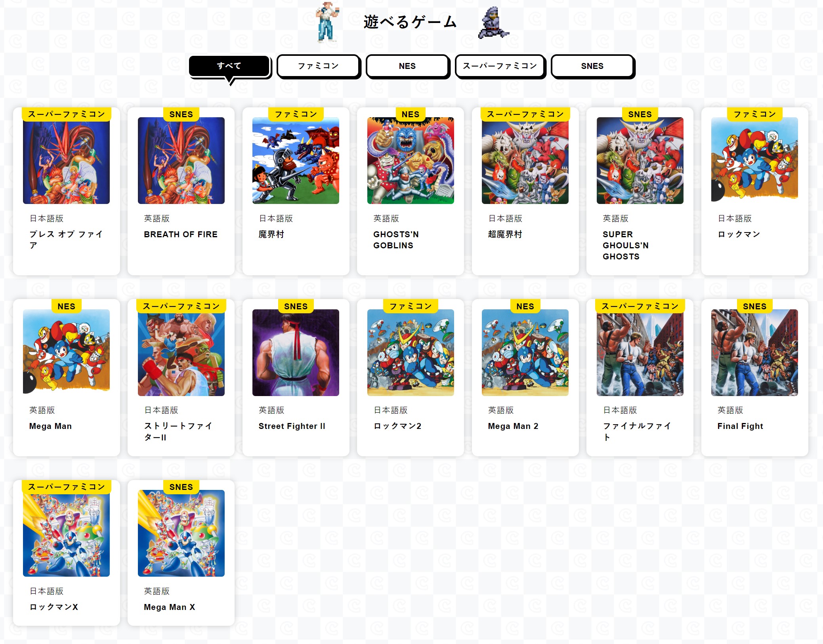Open the Street Fighter II cover art

pyautogui.click(x=296, y=352)
